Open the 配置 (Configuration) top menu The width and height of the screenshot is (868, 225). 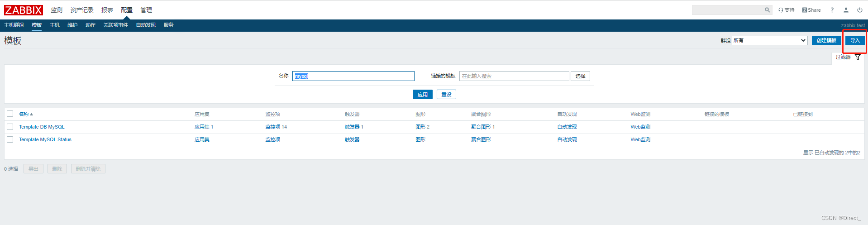coord(127,10)
